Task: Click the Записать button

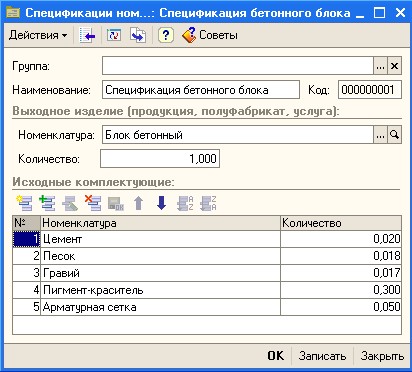Action: [322, 356]
